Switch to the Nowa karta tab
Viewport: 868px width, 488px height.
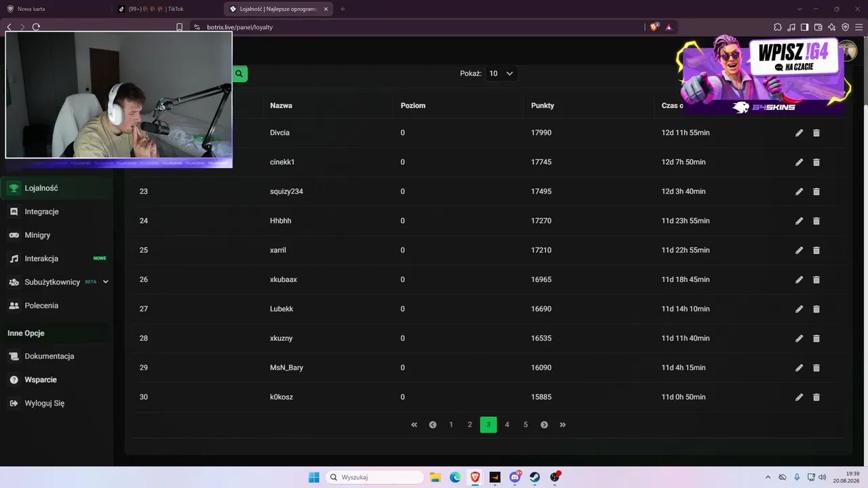tap(56, 9)
